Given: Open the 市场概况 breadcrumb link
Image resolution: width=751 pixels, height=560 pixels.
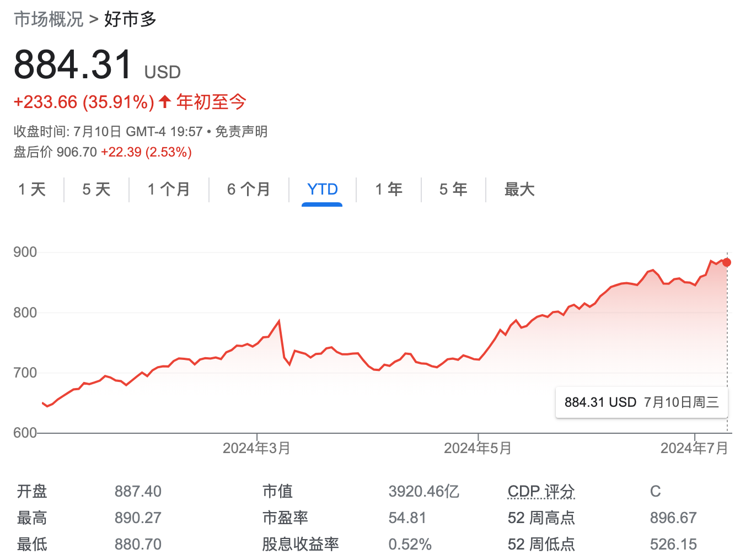Looking at the screenshot, I should pos(47,18).
